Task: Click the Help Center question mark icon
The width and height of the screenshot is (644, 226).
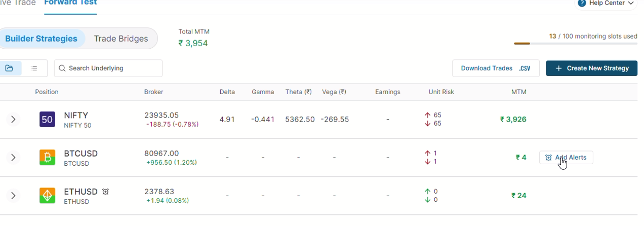Action: point(582,3)
